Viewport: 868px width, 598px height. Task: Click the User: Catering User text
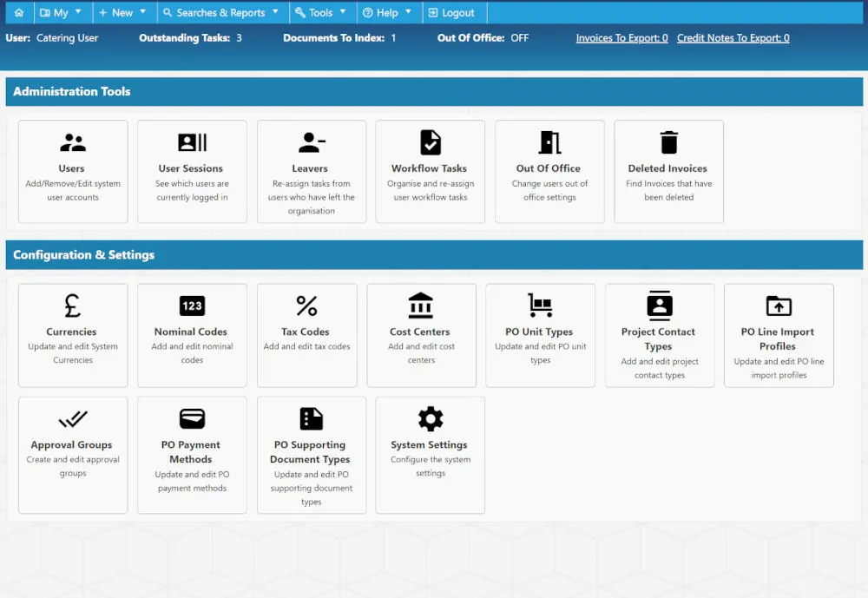click(52, 37)
